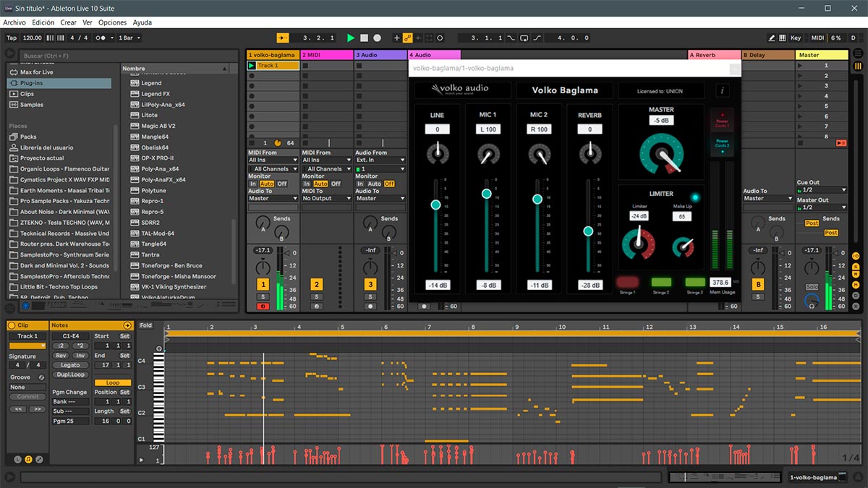Screen dimensions: 868x488
Task: Set Monitor to Auto on 3 Audio track
Action: [374, 184]
